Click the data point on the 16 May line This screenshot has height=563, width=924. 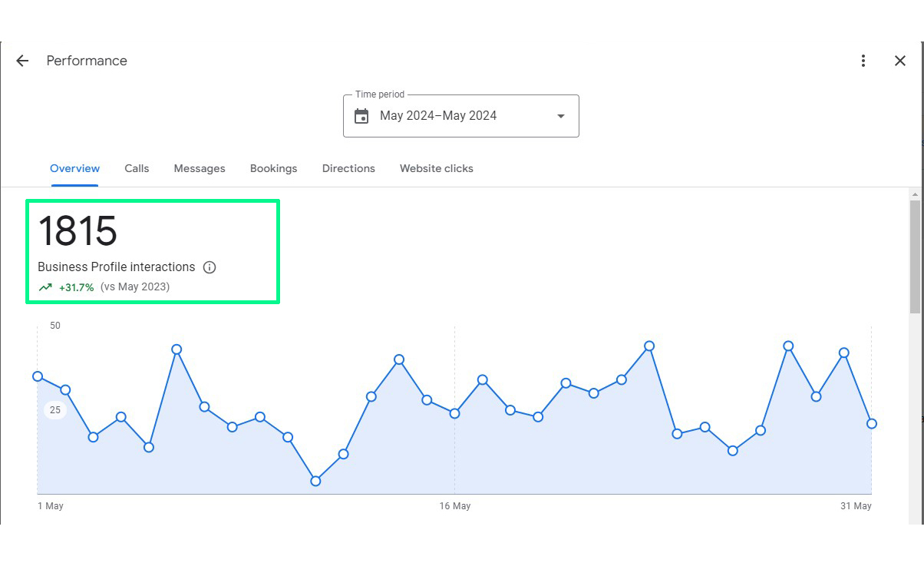click(454, 413)
